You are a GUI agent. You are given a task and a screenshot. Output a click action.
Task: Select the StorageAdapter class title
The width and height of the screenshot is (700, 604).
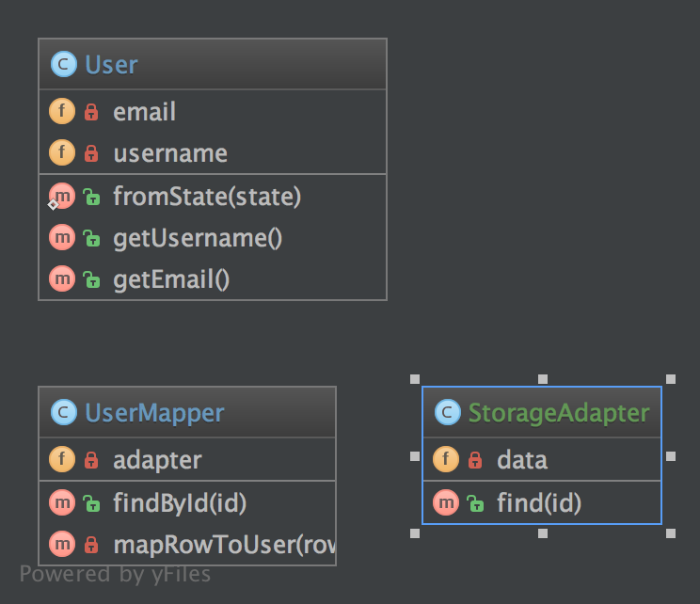click(x=558, y=412)
